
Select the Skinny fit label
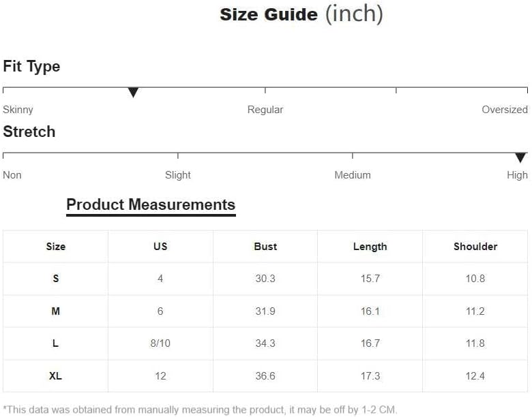coord(18,110)
